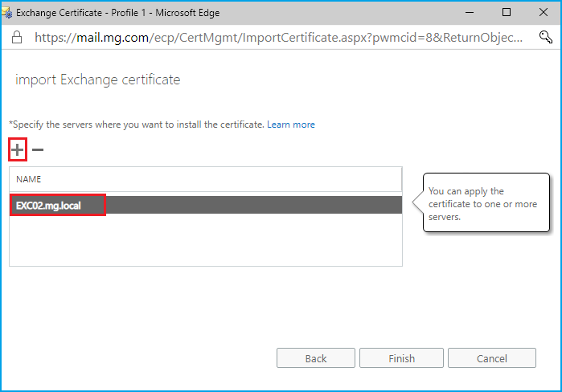The height and width of the screenshot is (392, 562).
Task: Cancel the certificate import
Action: (491, 358)
